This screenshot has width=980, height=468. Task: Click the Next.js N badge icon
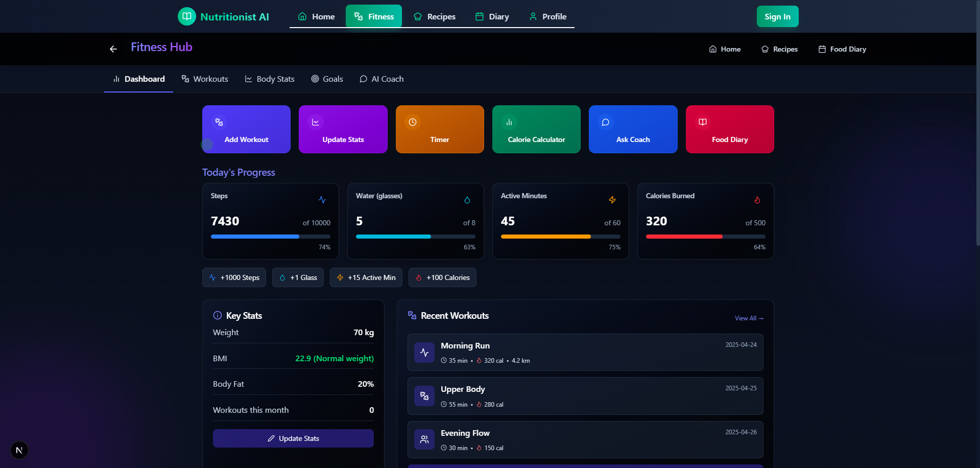[19, 450]
